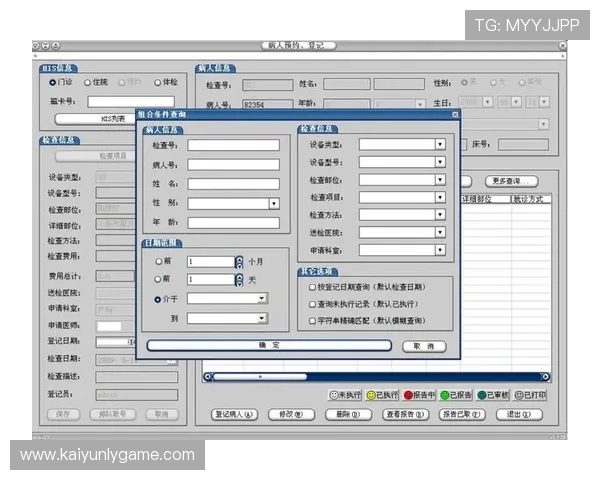Open the 设备类型 dropdown in query dialog
This screenshot has height=480, width=600.
(440, 144)
